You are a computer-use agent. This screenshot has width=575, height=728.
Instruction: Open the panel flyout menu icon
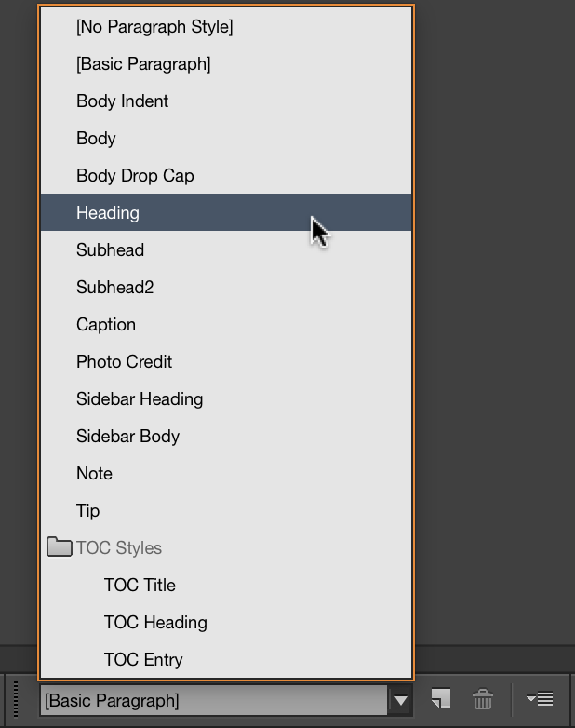tap(540, 699)
